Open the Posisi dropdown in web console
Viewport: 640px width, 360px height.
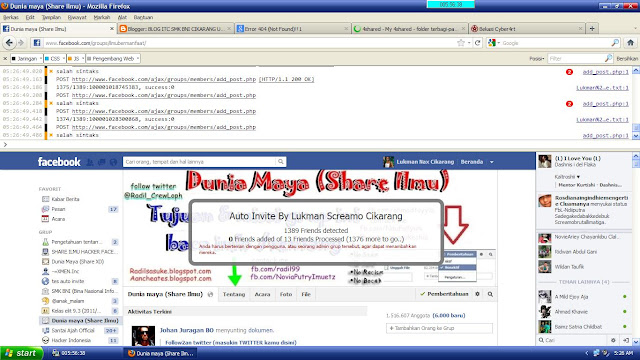pyautogui.click(x=536, y=59)
